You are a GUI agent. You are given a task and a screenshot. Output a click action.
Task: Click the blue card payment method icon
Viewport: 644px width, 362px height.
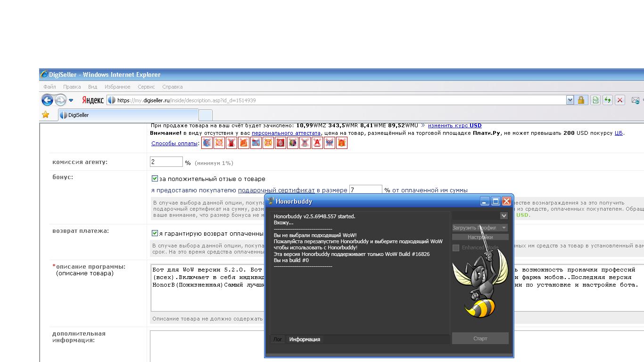(256, 143)
